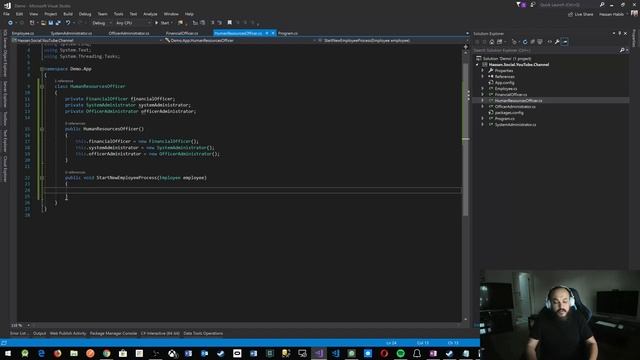This screenshot has height=360, width=640.
Task: Open the Debug menu
Action: point(85,14)
